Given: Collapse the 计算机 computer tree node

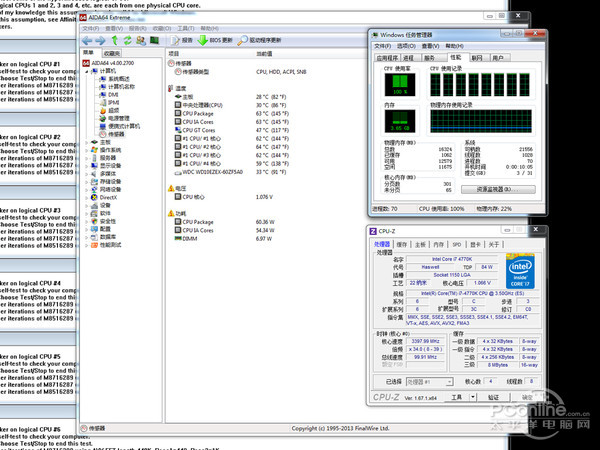Looking at the screenshot, I should pyautogui.click(x=84, y=71).
